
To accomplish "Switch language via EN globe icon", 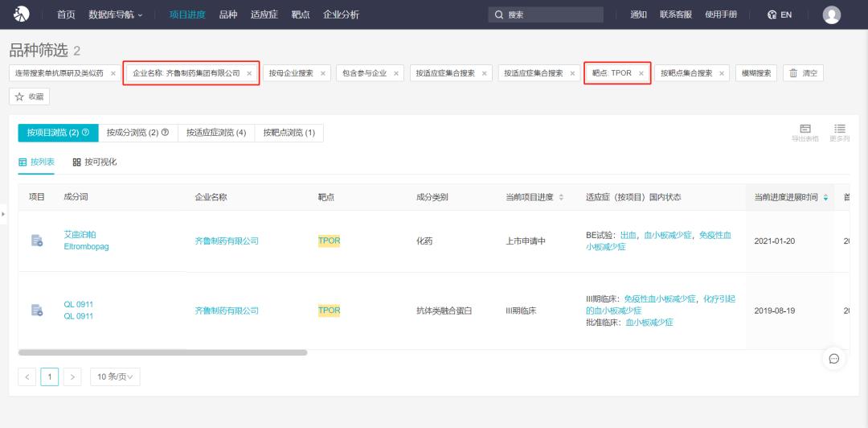I will click(780, 14).
